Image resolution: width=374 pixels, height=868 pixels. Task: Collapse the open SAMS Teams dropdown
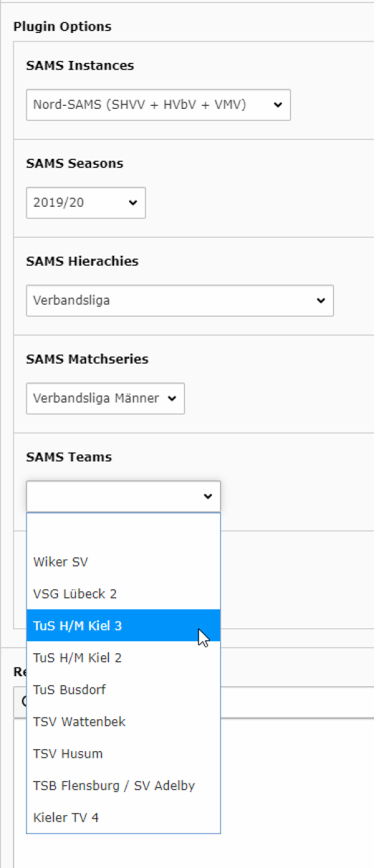123,496
